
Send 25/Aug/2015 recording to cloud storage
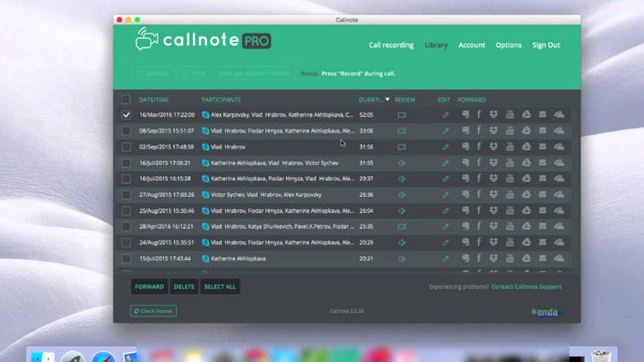[x=559, y=211]
